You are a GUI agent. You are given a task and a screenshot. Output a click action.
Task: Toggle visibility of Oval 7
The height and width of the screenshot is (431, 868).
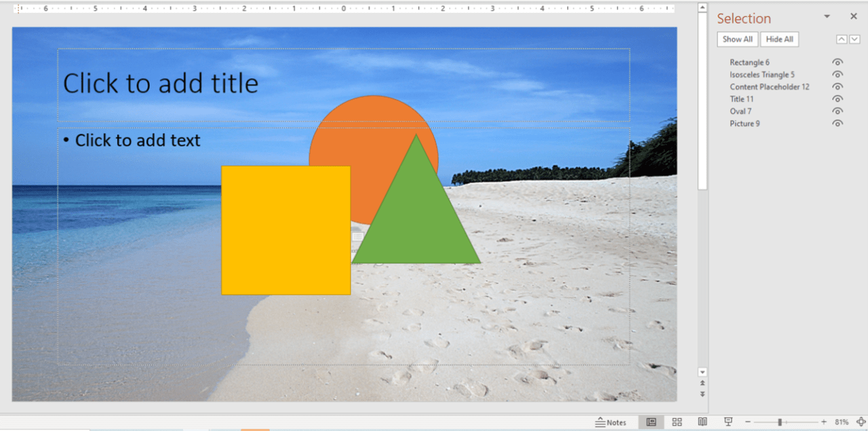point(837,111)
